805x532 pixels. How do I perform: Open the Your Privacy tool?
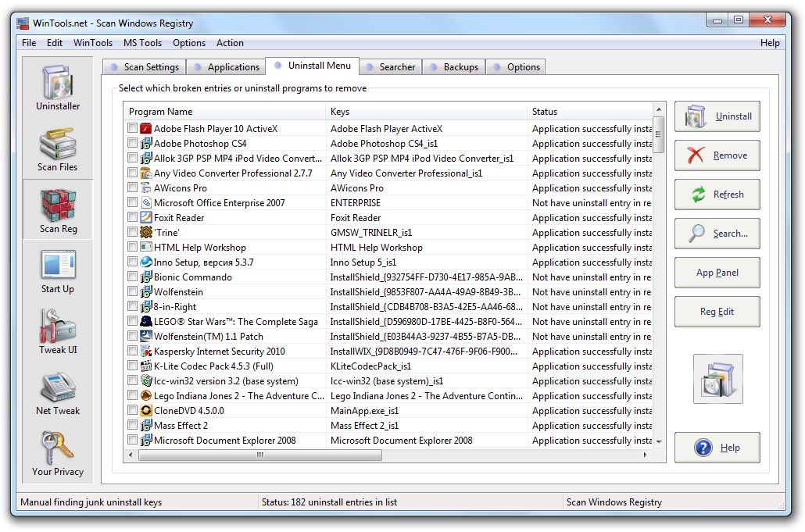[57, 453]
